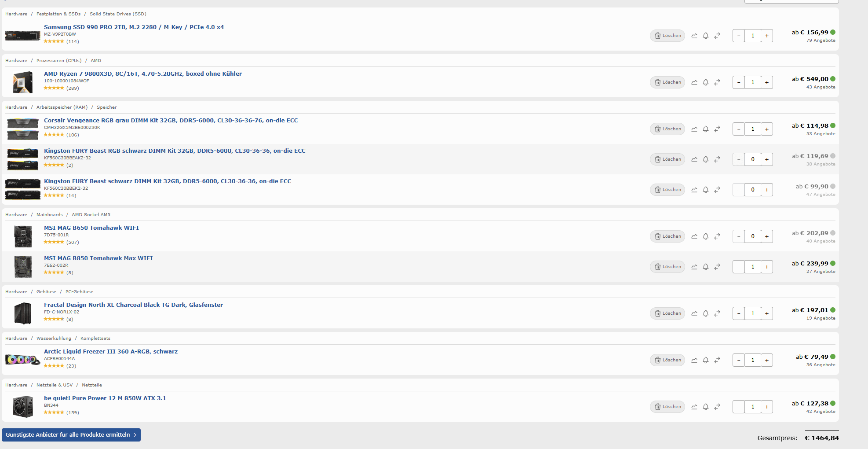Open Samsung SSD 990 PRO 2TB product link

point(134,27)
